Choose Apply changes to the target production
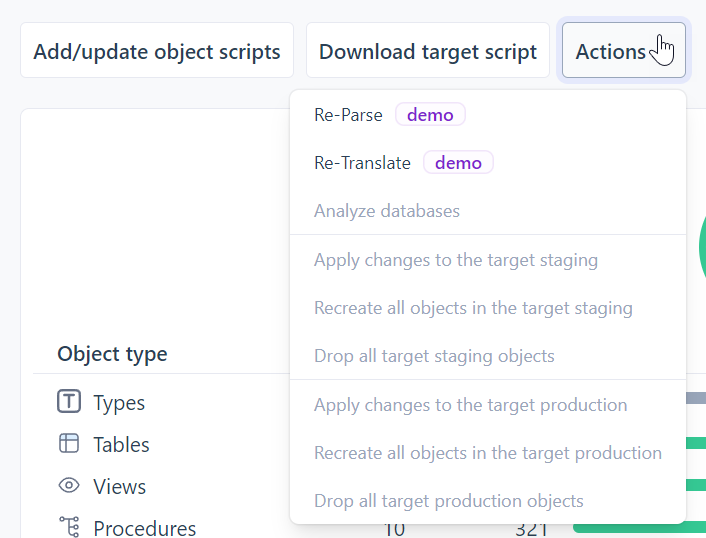706x538 pixels. [x=471, y=405]
